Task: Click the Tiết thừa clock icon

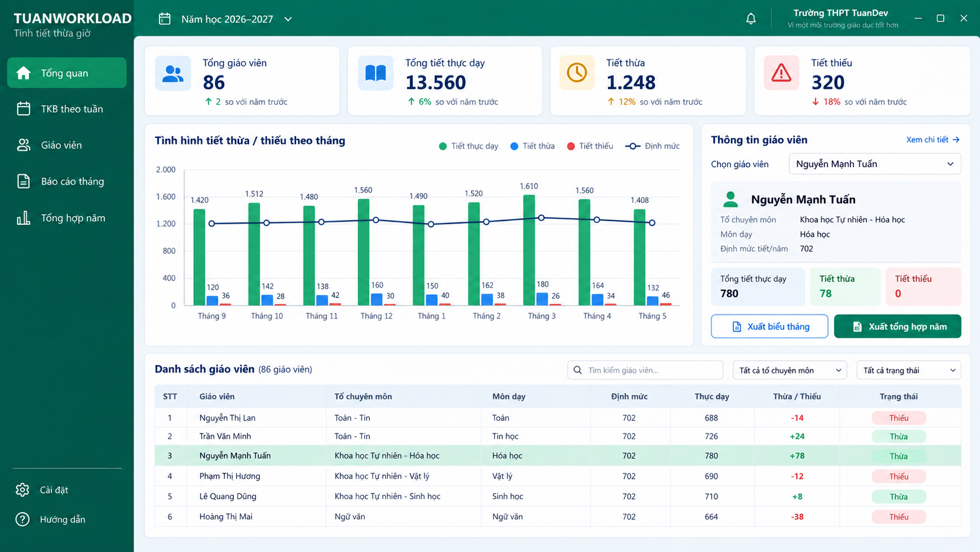Action: tap(577, 73)
